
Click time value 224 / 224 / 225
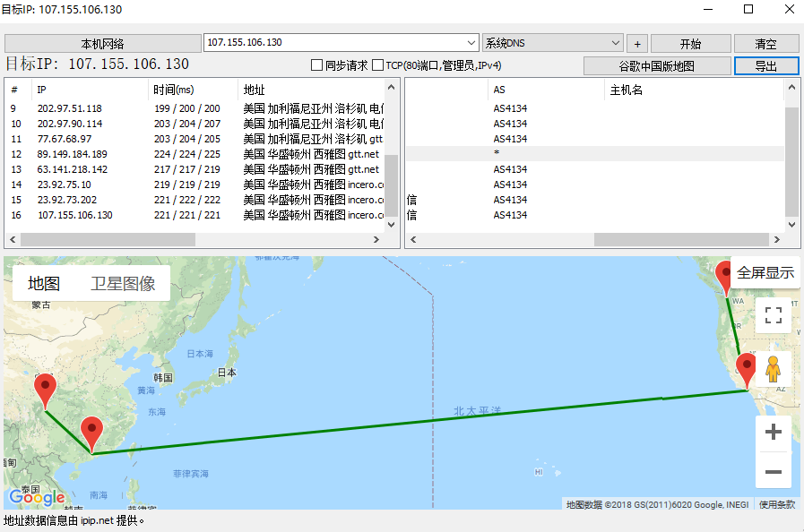coord(187,154)
